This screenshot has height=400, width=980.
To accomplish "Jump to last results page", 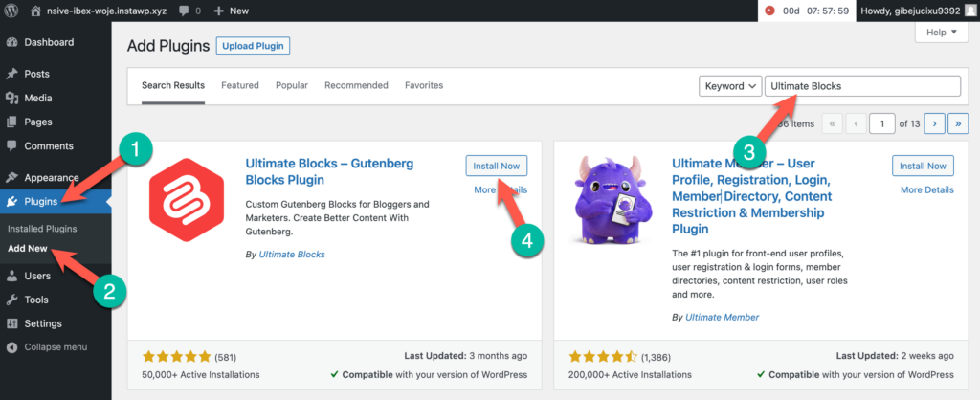I will coord(958,123).
